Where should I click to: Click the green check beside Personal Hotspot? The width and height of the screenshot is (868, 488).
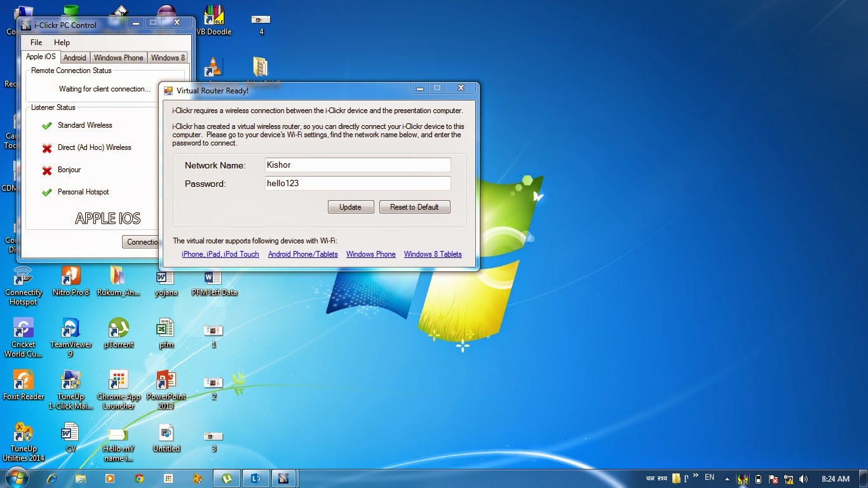pyautogui.click(x=46, y=193)
